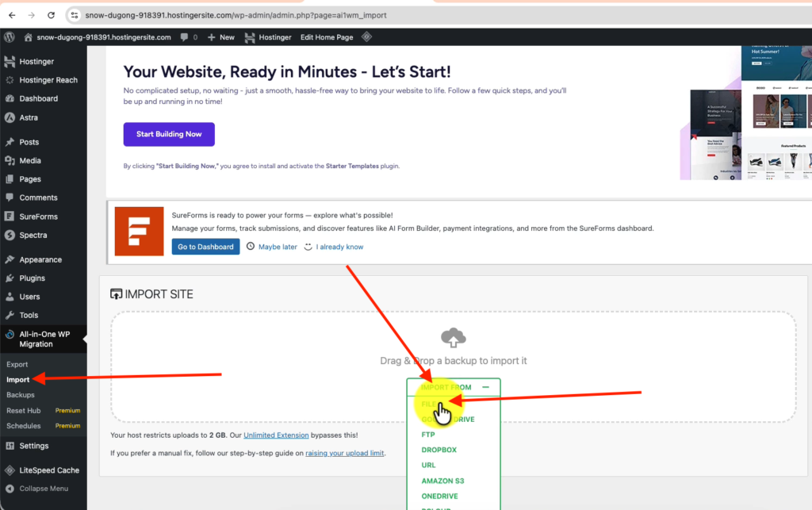Click the WordPress logo in admin bar
This screenshot has width=812, height=510.
pyautogui.click(x=10, y=37)
